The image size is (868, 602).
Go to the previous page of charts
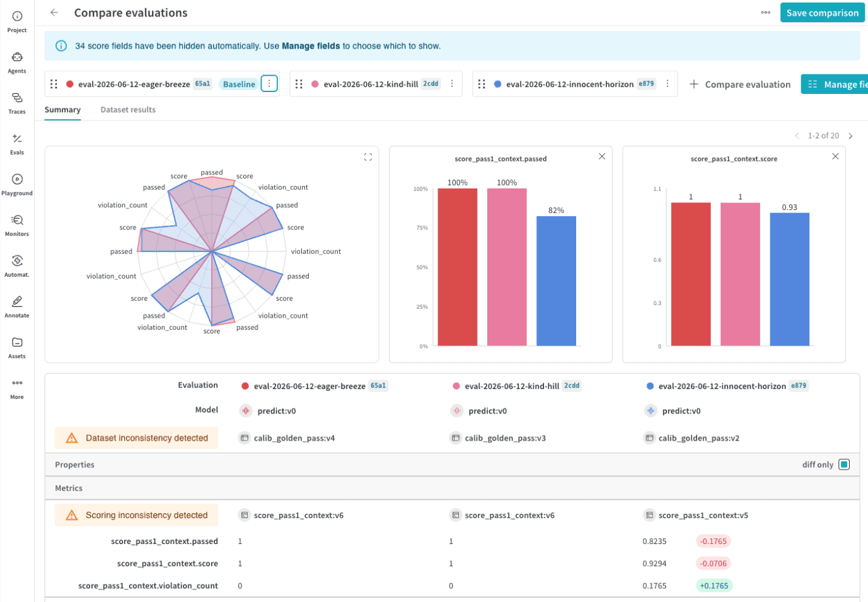coord(797,136)
